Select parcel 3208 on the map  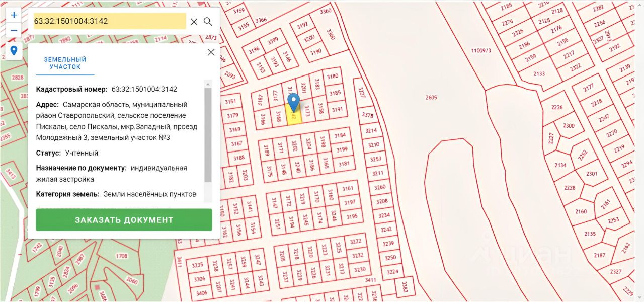[x=382, y=201]
